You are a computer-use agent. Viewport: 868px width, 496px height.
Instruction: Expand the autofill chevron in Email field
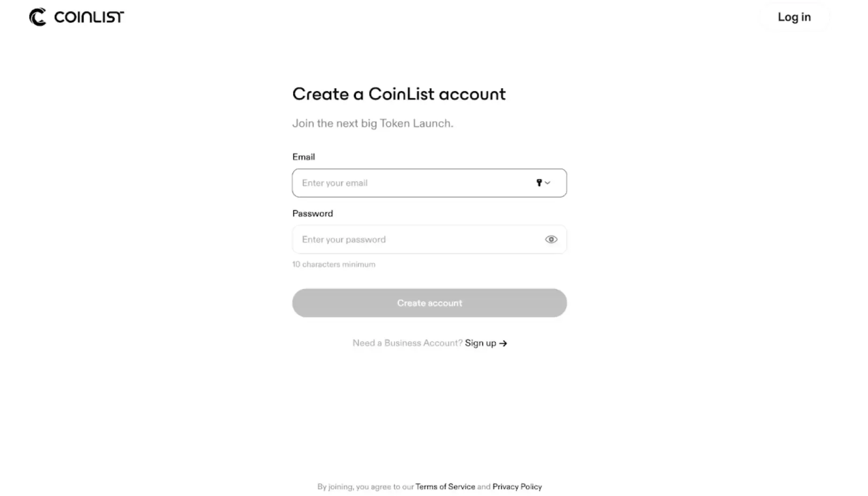(547, 183)
